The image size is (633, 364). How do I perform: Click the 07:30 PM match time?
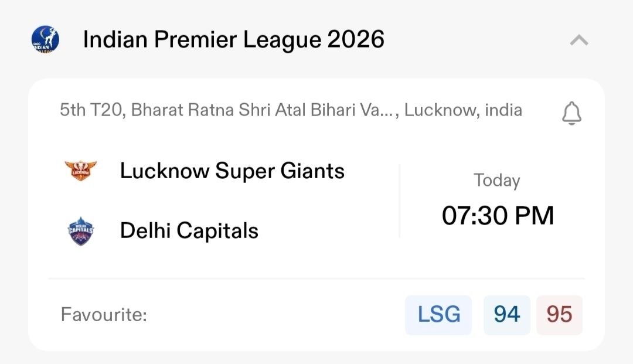[497, 216]
